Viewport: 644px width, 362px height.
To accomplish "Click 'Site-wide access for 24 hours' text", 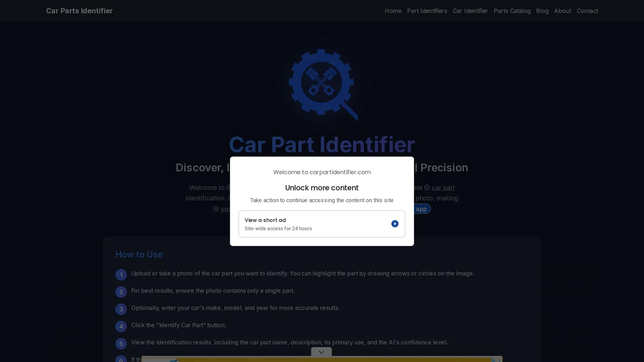I will (x=278, y=229).
